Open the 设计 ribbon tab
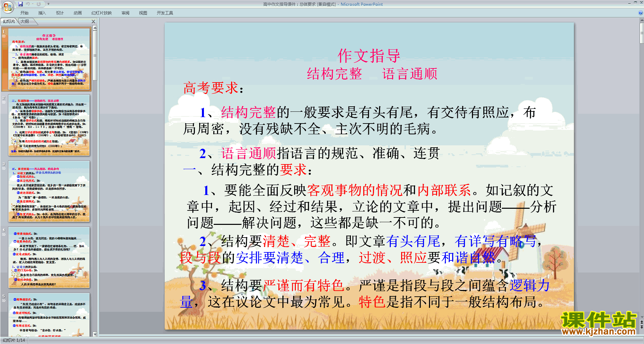Screen dimensions: 644x344 [x=60, y=13]
